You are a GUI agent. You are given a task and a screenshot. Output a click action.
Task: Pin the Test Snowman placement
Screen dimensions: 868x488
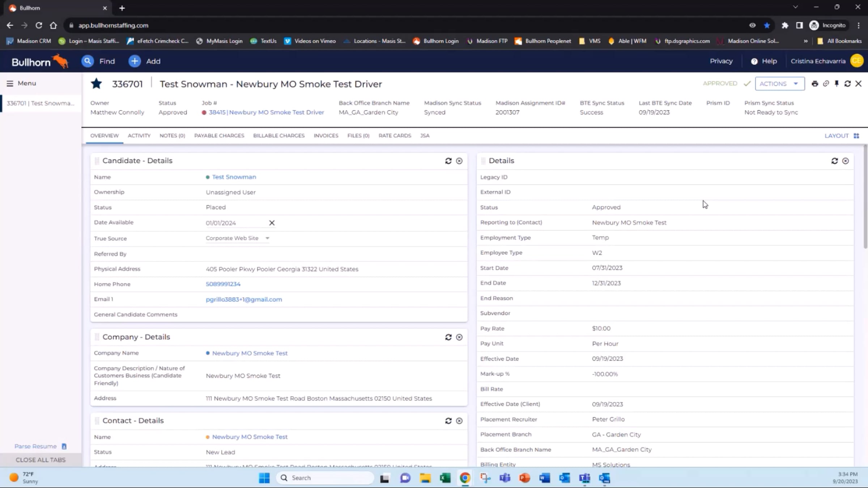[837, 84]
